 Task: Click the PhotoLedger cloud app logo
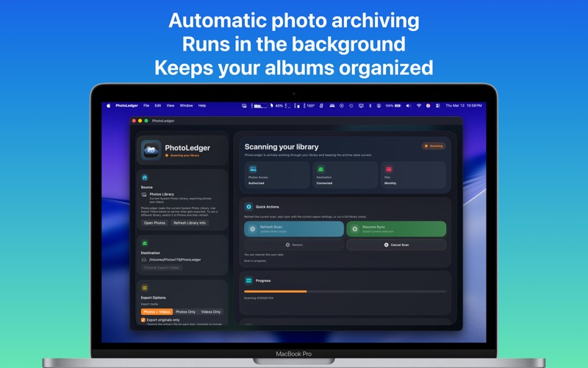click(x=151, y=150)
